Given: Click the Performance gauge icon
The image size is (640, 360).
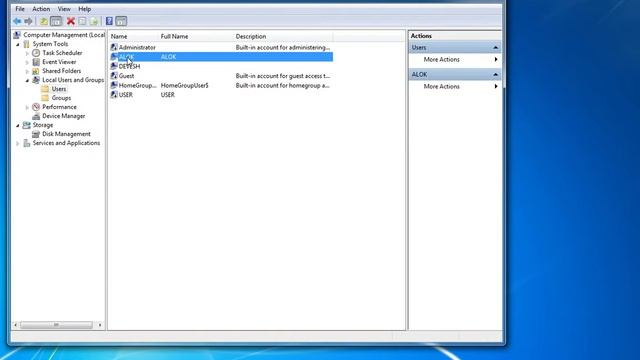Looking at the screenshot, I should click(x=36, y=107).
